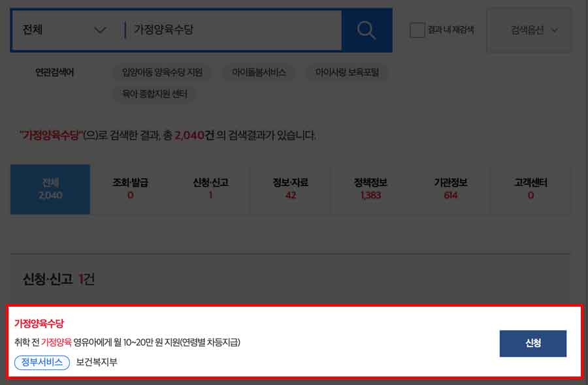Select the 신청·신고 tab
This screenshot has width=588, height=385.
tap(209, 189)
